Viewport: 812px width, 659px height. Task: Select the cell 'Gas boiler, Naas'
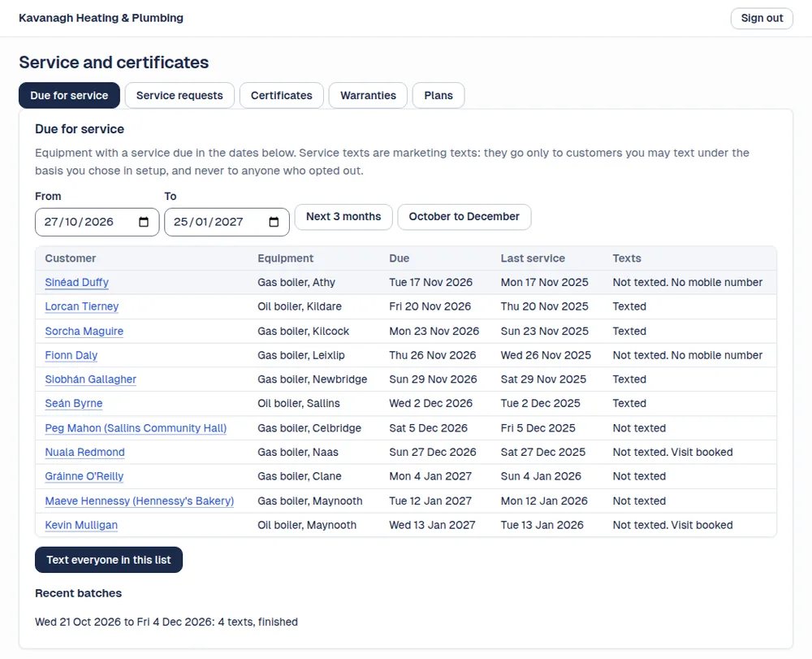(x=298, y=452)
